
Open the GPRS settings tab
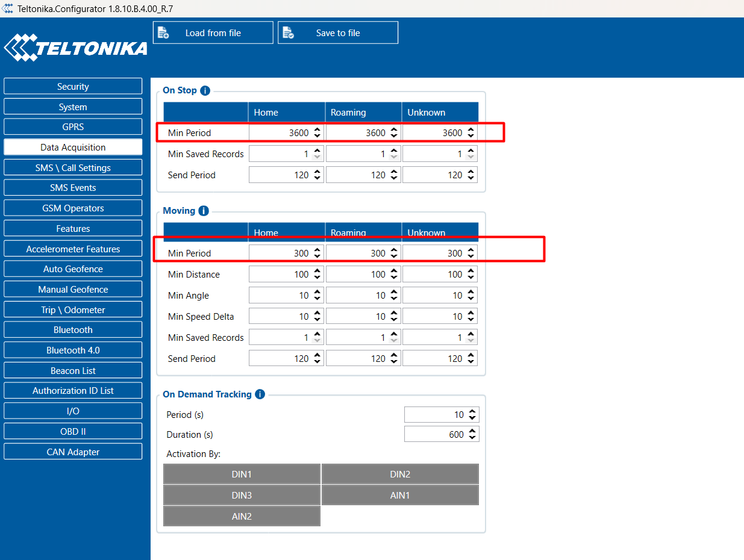(x=73, y=127)
